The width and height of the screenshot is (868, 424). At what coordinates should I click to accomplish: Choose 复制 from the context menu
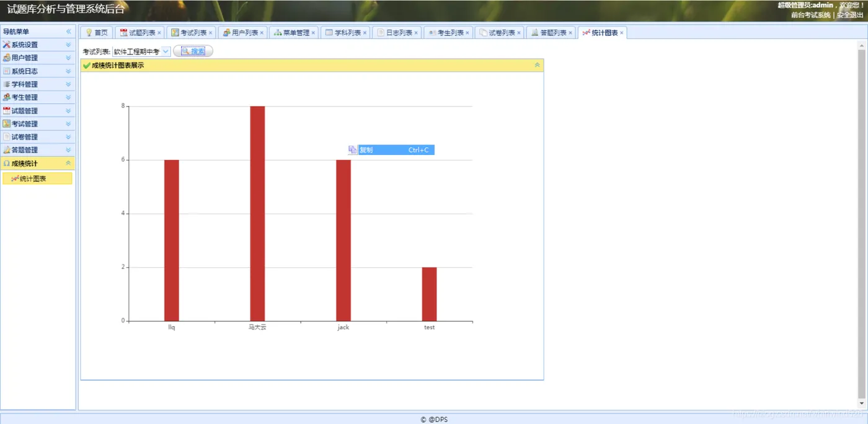click(x=391, y=150)
